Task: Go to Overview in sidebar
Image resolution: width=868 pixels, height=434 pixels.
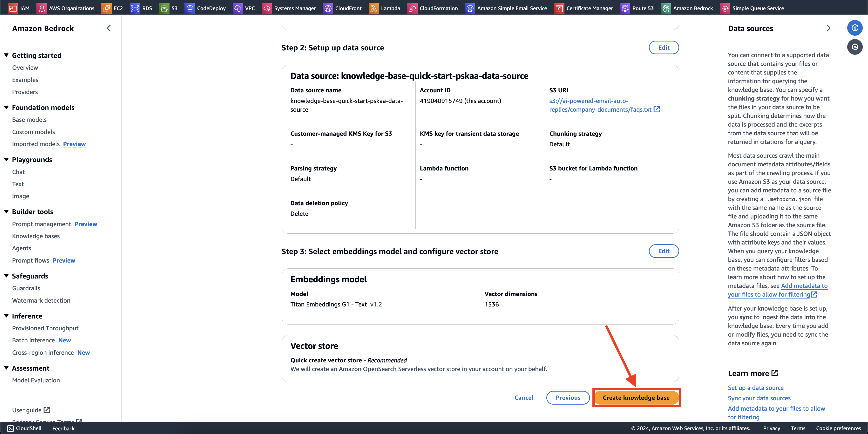Action: [25, 68]
